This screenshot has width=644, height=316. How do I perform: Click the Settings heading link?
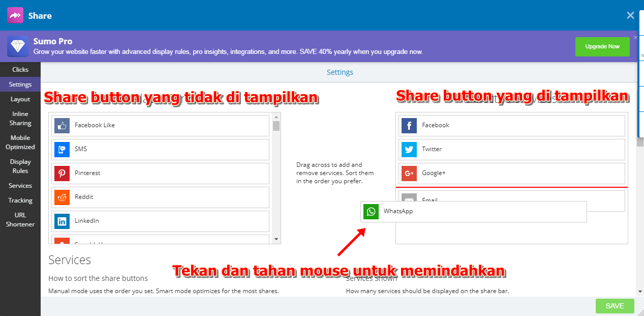tap(340, 72)
